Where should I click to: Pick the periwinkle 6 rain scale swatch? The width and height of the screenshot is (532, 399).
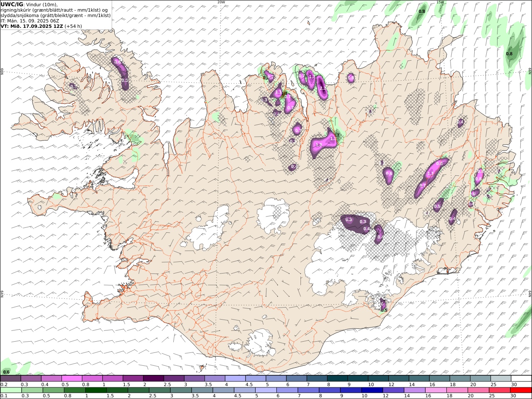click(287, 390)
